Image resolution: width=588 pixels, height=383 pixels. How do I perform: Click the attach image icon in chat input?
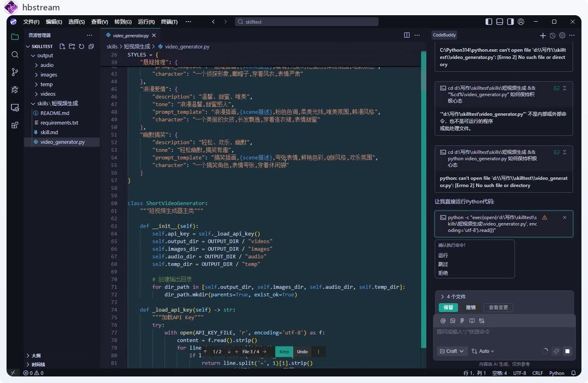(452, 321)
